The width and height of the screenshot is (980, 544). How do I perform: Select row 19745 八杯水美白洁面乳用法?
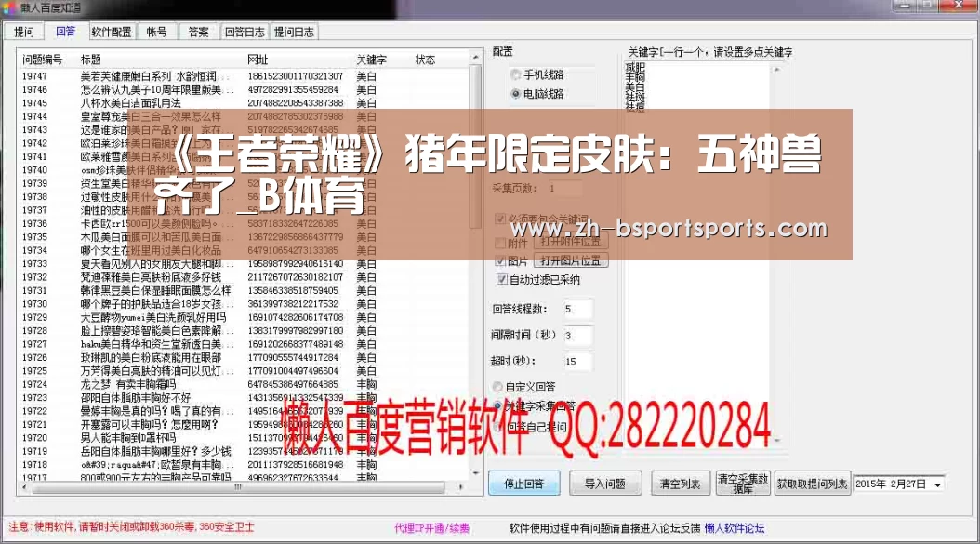[244, 103]
